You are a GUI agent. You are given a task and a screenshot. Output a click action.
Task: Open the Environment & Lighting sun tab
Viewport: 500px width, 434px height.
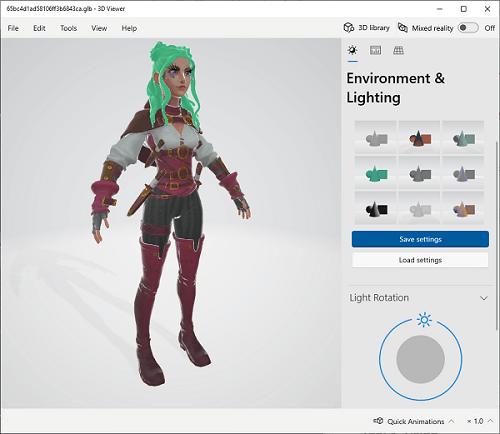click(x=352, y=50)
